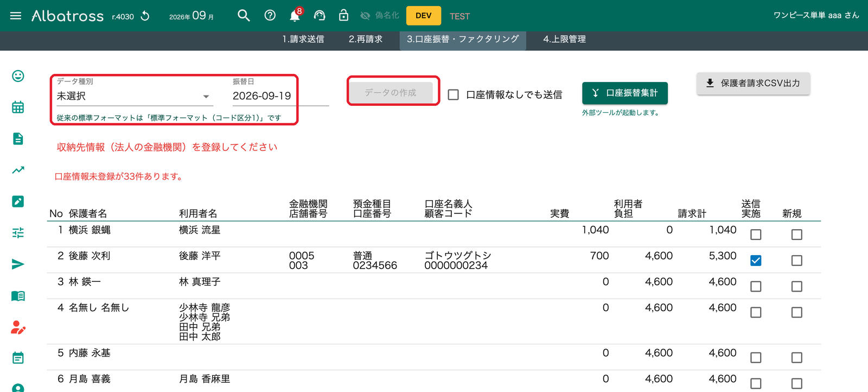Switch to TEST environment
The image size is (868, 392).
(x=459, y=16)
